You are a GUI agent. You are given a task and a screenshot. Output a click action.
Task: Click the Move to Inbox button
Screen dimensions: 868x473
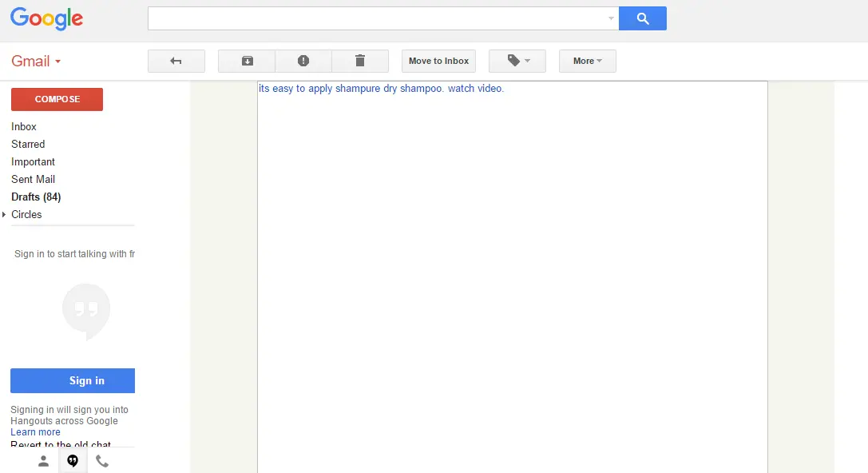(x=438, y=61)
